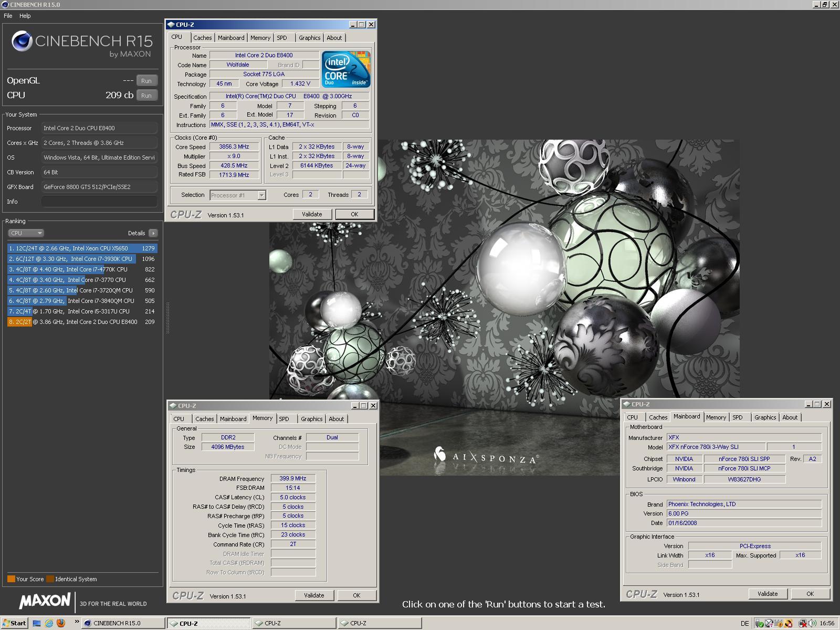Image resolution: width=840 pixels, height=630 pixels.
Task: Select the Intel Core i7-4770K ranking row
Action: (82, 269)
